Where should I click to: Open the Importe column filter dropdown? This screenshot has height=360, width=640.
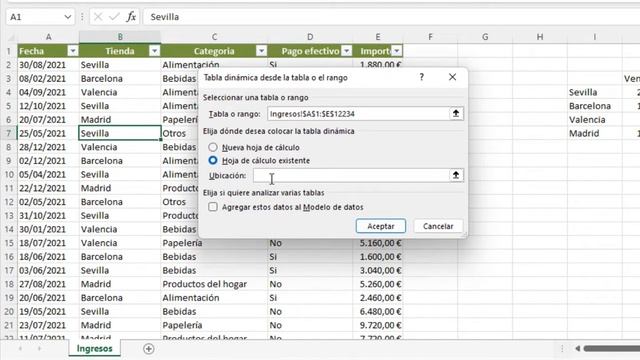(x=397, y=51)
